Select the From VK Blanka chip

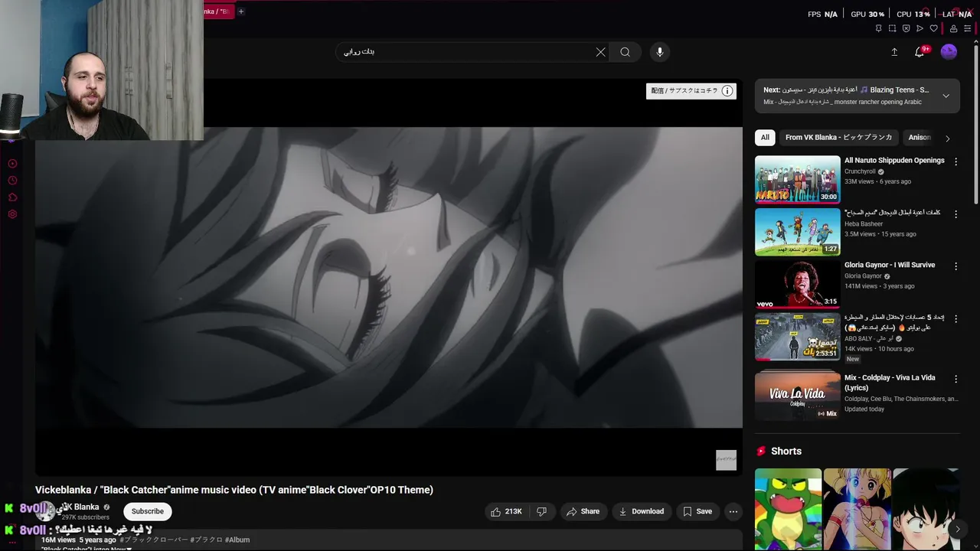click(x=838, y=138)
